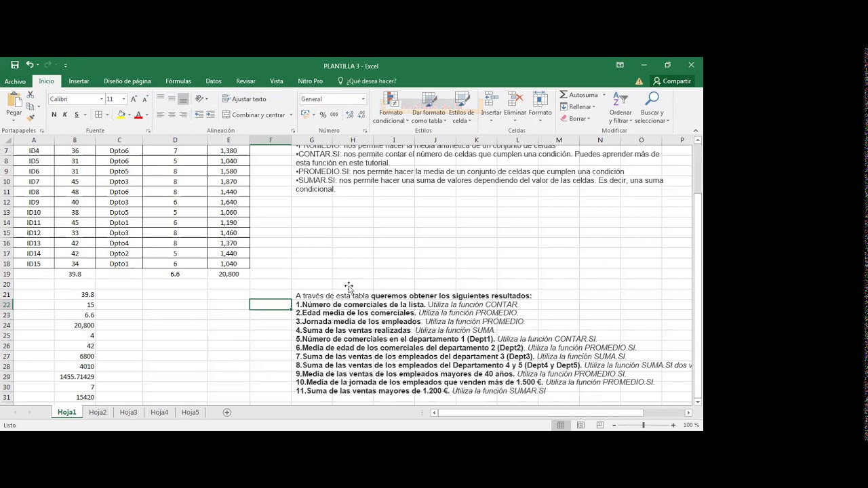Open Ordenar y filtrar
This screenshot has height=488, width=868.
pos(620,108)
